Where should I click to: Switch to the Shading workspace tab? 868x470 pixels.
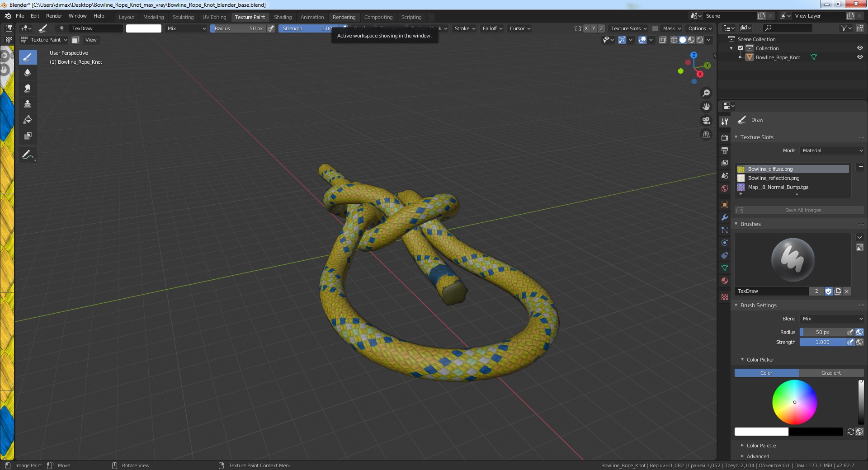coord(283,17)
